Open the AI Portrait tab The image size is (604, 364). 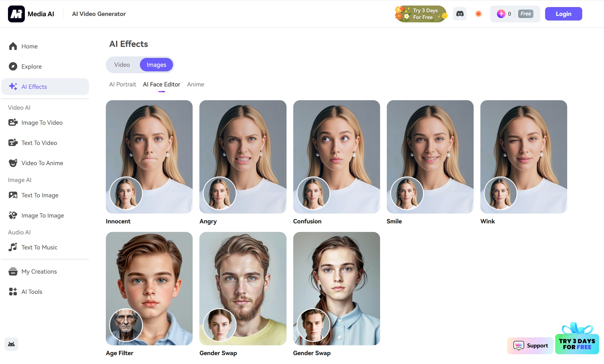(x=122, y=84)
